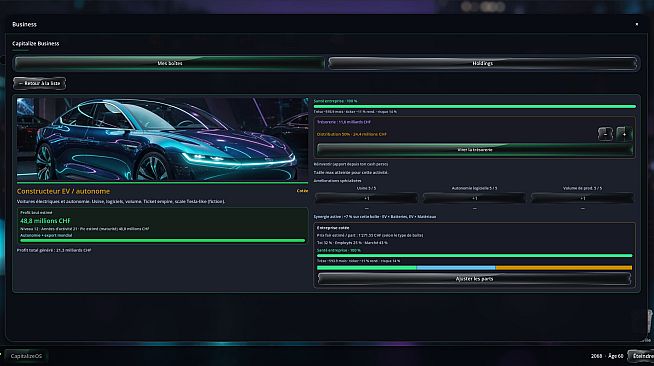Click the electric car thumbnail image
The height and width of the screenshot is (366, 654).
[x=162, y=139]
